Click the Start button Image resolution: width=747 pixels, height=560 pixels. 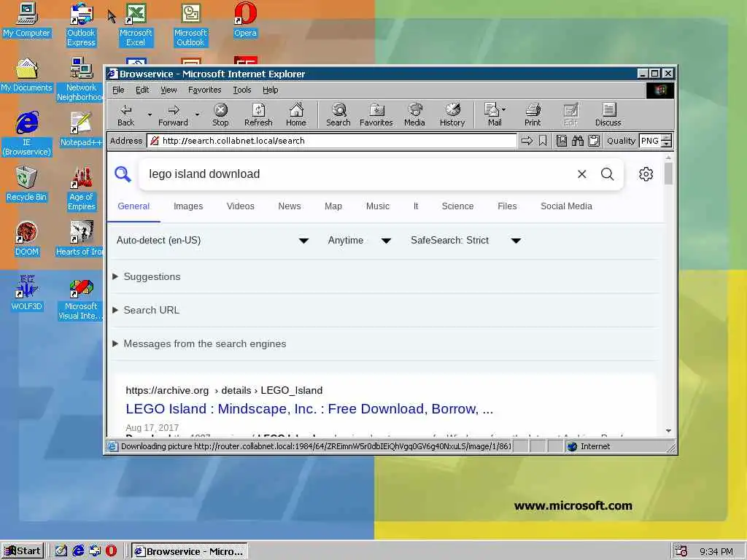pyautogui.click(x=23, y=551)
